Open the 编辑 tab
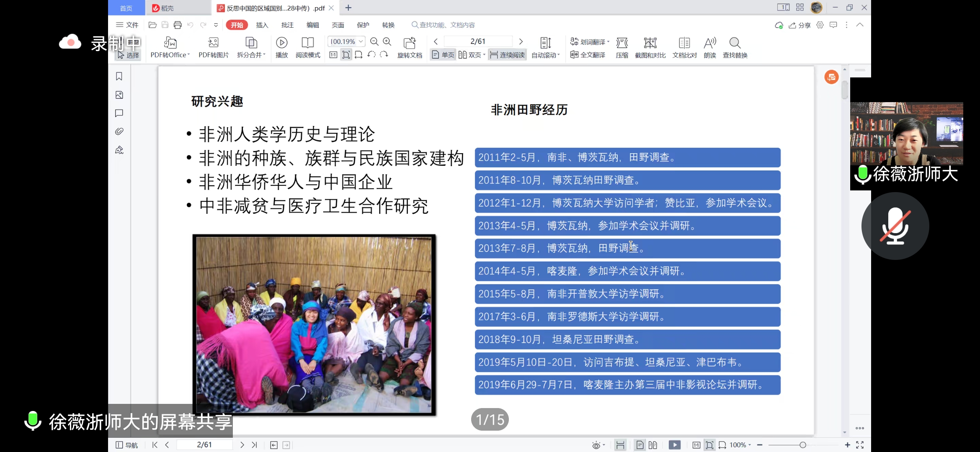This screenshot has width=980, height=452. coord(313,25)
